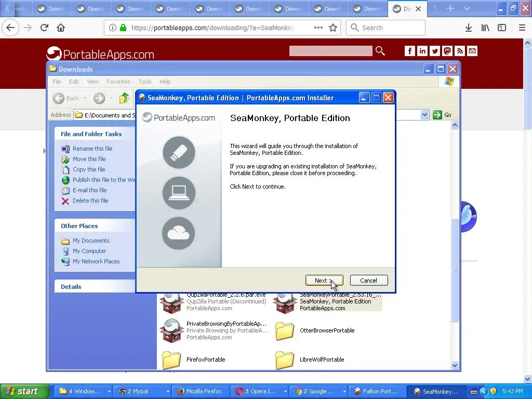This screenshot has height=399, width=532.
Task: Switch to Mozilla Firefox taskbar item
Action: coord(200,391)
